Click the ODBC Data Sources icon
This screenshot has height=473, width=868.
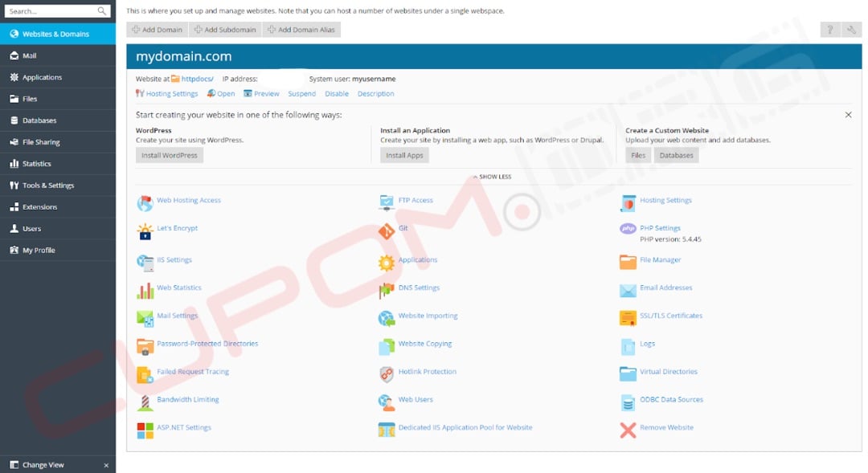point(628,402)
